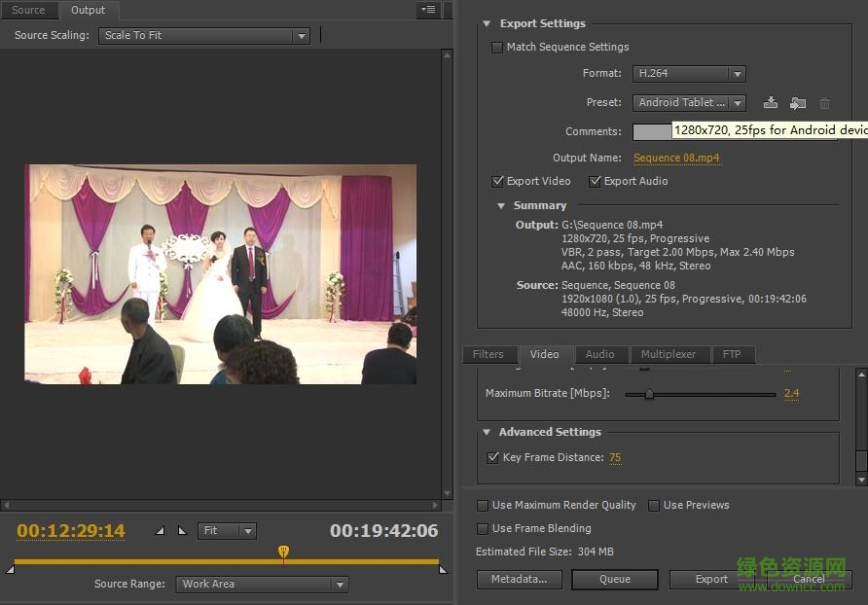The width and height of the screenshot is (868, 605).
Task: Click the Save Preset icon
Action: [771, 102]
